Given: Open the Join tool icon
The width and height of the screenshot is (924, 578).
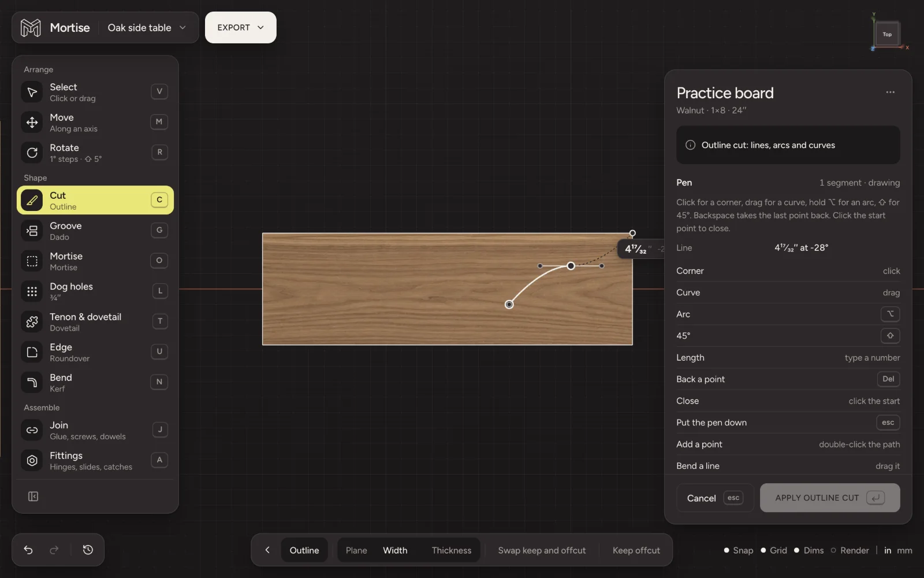Looking at the screenshot, I should click(32, 430).
